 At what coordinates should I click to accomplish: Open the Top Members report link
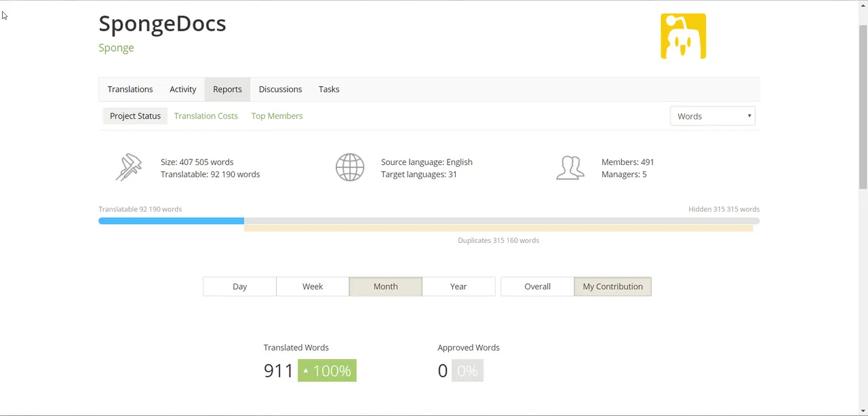pyautogui.click(x=277, y=116)
